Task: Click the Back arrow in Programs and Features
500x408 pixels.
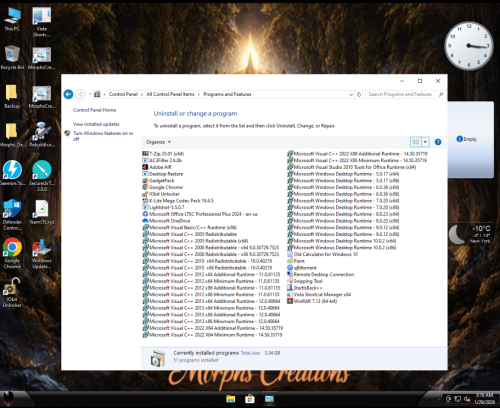Action: click(68, 94)
